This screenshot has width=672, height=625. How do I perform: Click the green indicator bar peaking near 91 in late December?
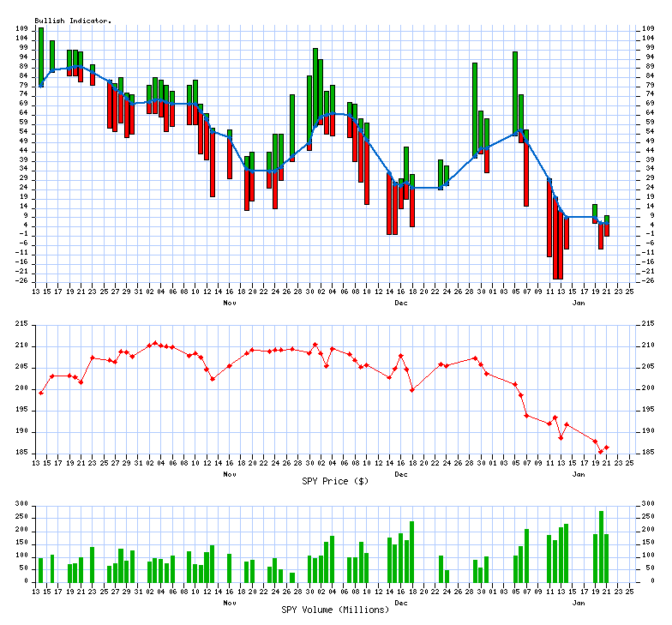pos(475,109)
